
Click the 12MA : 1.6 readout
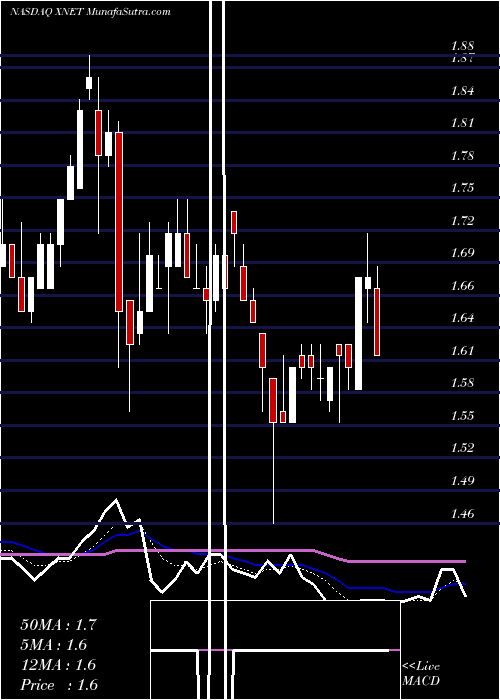coord(58,664)
